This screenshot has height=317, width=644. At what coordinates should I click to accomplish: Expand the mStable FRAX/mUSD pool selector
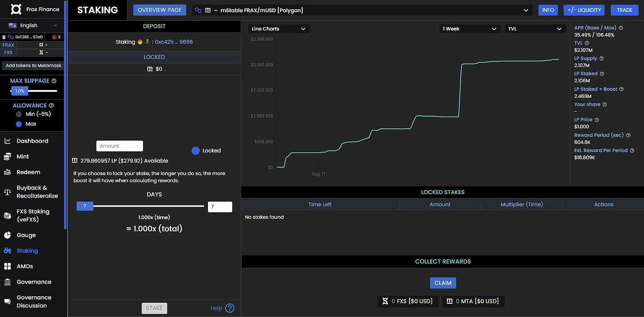[x=362, y=10]
